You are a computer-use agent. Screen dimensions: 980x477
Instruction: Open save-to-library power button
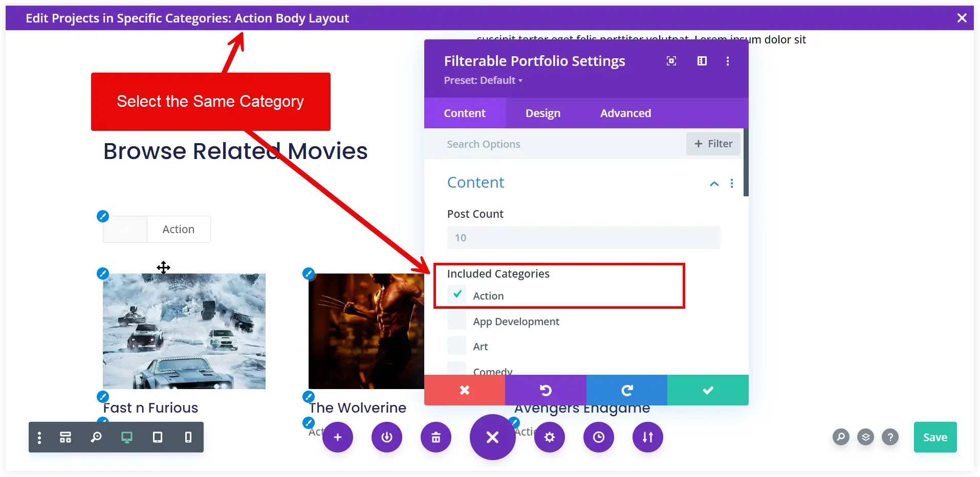pyautogui.click(x=387, y=437)
